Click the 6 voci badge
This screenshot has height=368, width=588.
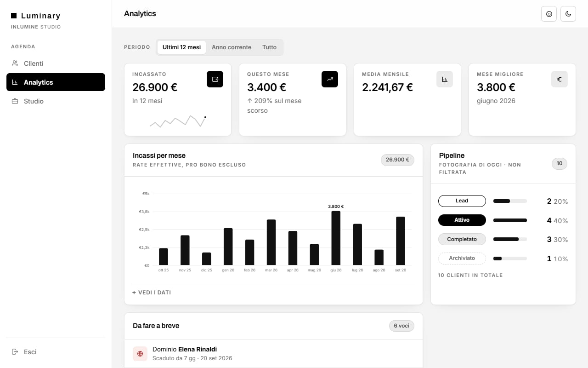(401, 326)
